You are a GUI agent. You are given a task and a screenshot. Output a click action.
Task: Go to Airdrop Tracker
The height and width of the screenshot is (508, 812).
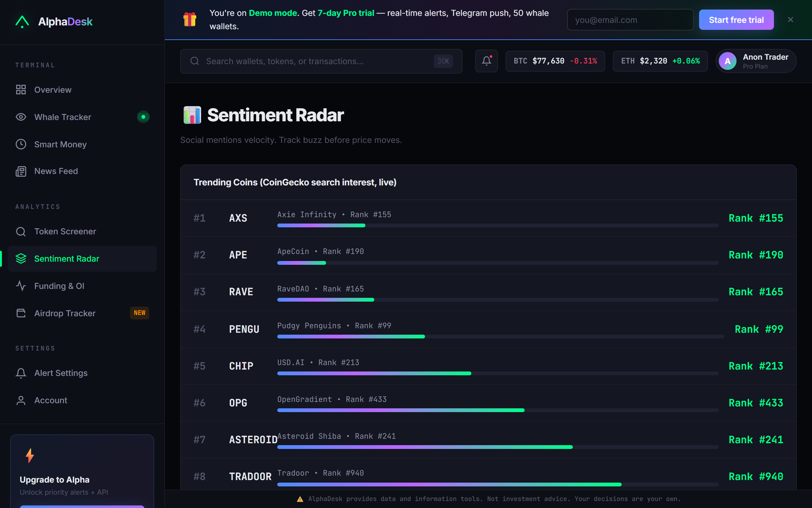coord(82,313)
